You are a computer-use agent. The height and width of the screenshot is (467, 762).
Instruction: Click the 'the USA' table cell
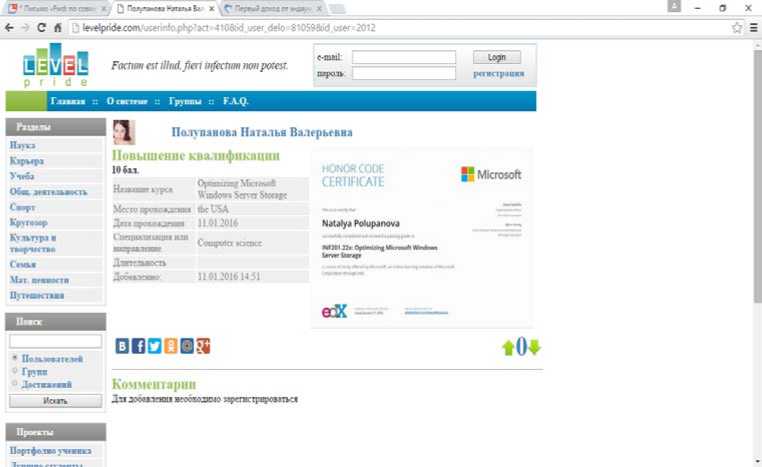click(252, 209)
